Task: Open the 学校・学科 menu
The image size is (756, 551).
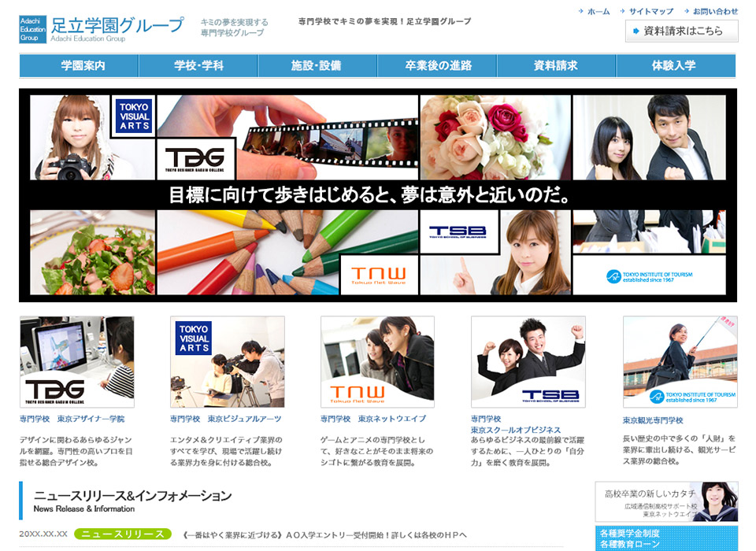Action: coord(198,65)
